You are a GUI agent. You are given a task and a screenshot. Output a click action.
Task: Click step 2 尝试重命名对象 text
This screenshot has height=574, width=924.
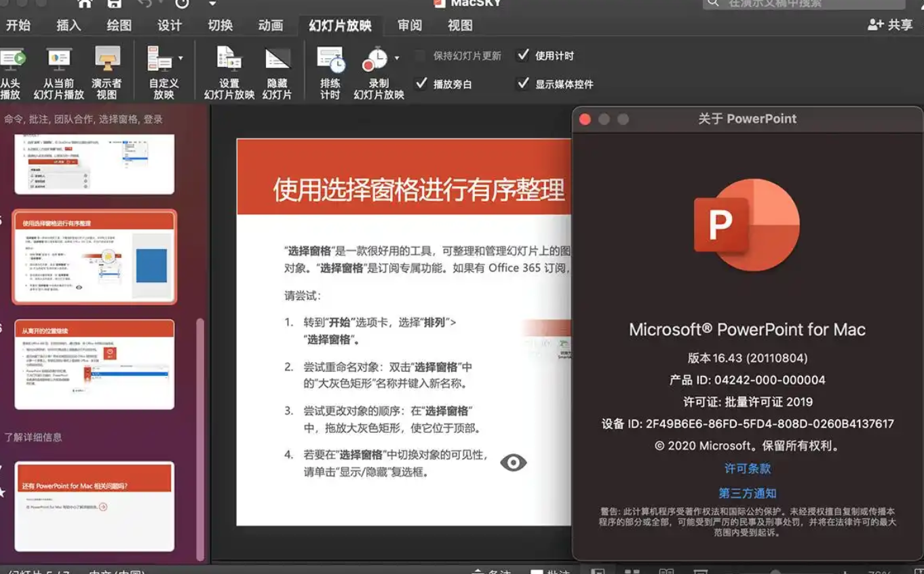387,375
